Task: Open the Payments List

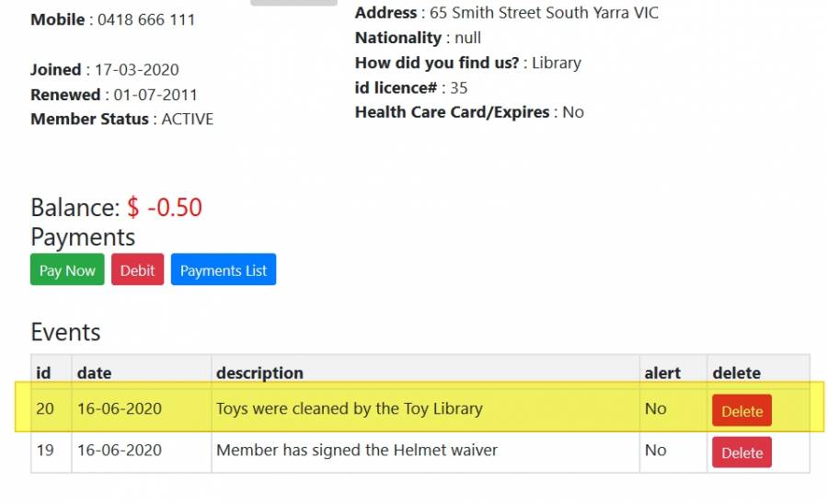Action: click(x=223, y=270)
